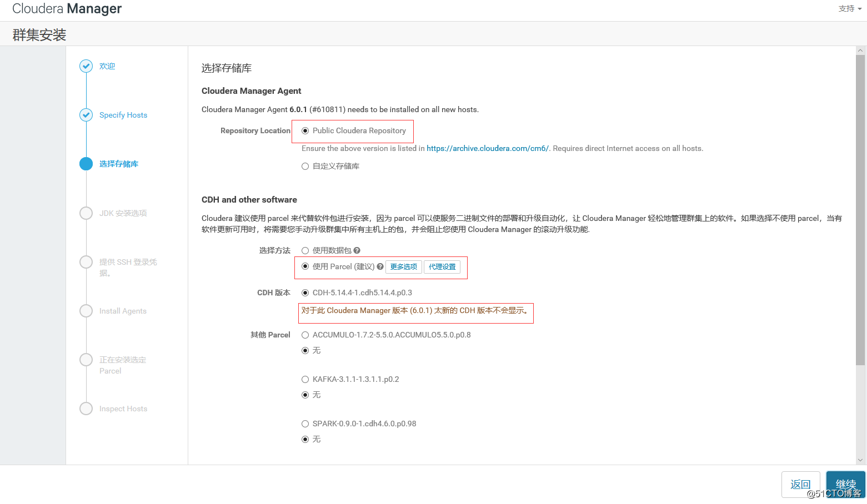Click the Specify Hosts step checkmark icon
The image size is (867, 504).
click(86, 115)
